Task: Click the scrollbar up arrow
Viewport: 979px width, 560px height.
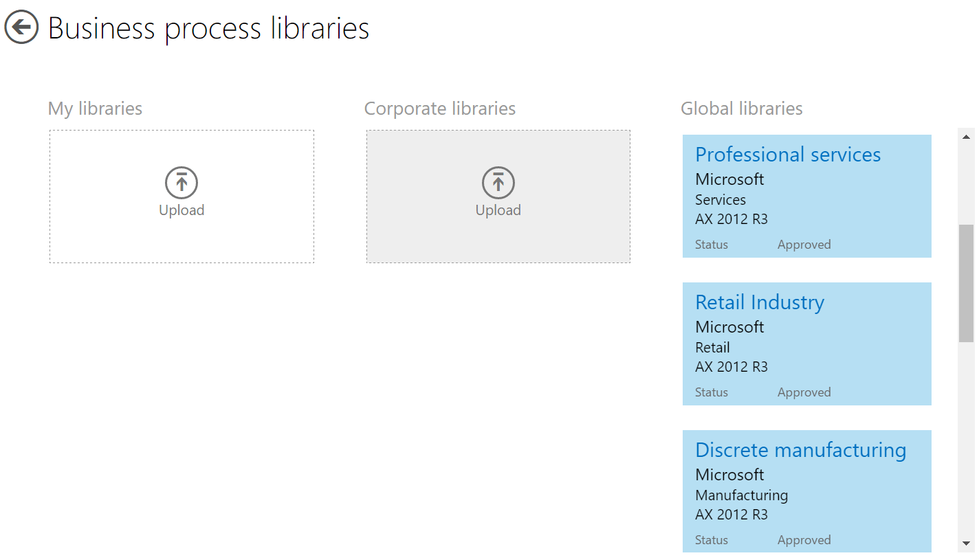Action: click(x=967, y=136)
